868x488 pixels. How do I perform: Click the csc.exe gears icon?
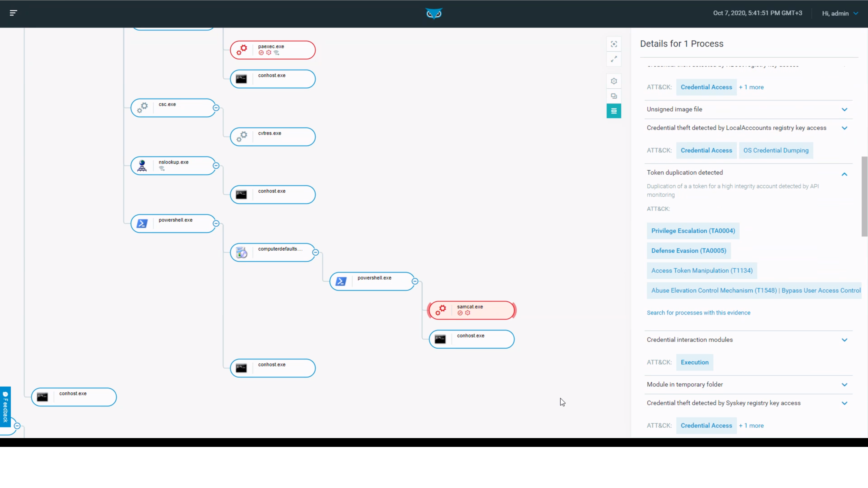[x=142, y=108]
